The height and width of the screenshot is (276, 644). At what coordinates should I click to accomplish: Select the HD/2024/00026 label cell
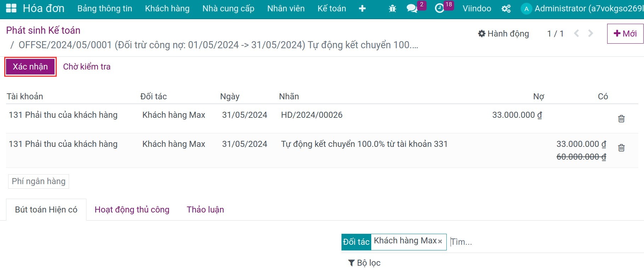312,115
